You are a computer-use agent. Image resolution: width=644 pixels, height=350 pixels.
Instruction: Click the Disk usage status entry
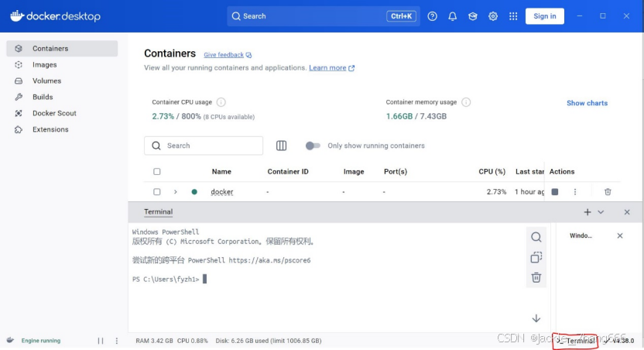[269, 341]
